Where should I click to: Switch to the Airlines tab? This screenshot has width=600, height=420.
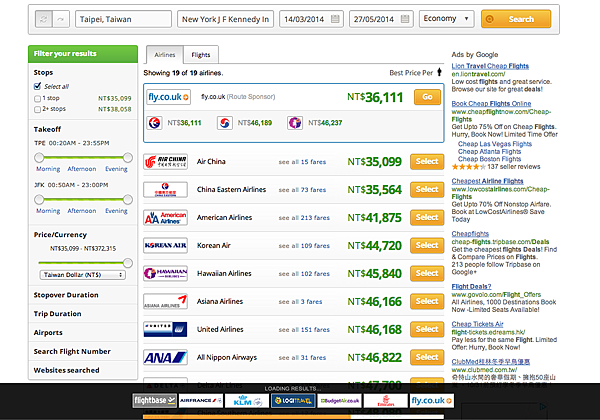pyautogui.click(x=165, y=55)
